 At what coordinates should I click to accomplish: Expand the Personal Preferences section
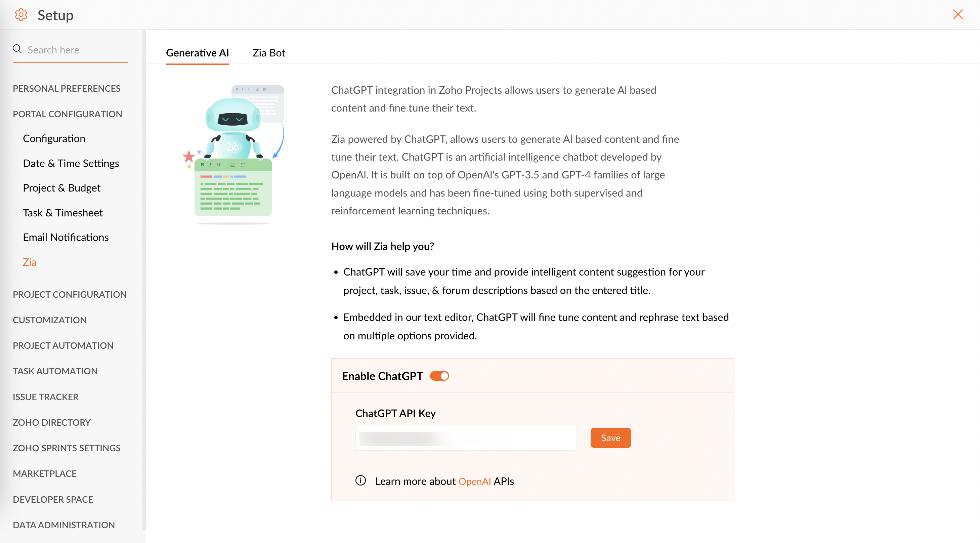click(67, 88)
